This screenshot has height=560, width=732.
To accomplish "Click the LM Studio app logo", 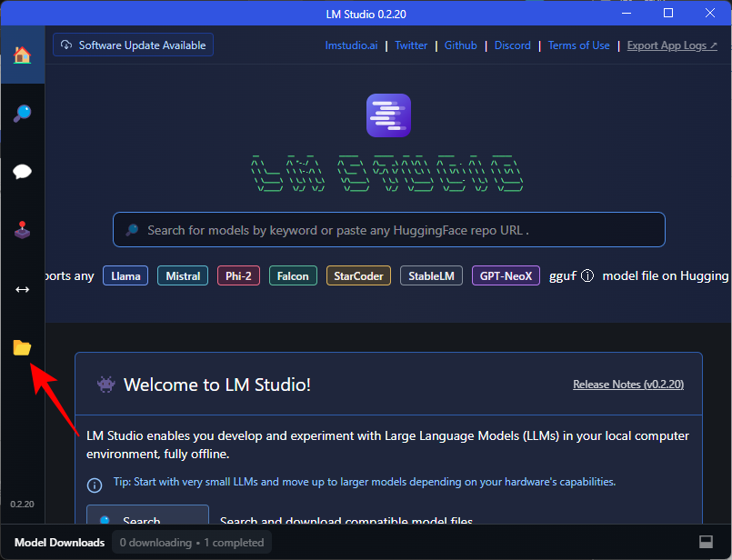I will 388,115.
